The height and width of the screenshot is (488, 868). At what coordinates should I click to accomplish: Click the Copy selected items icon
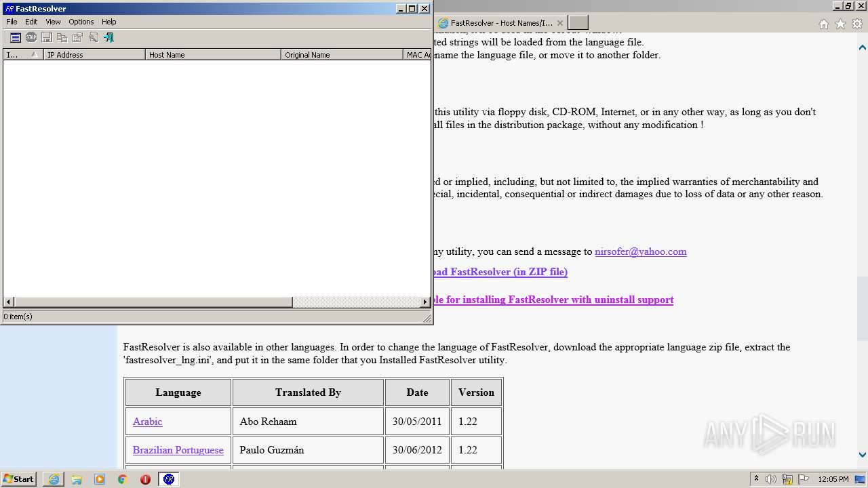[62, 37]
